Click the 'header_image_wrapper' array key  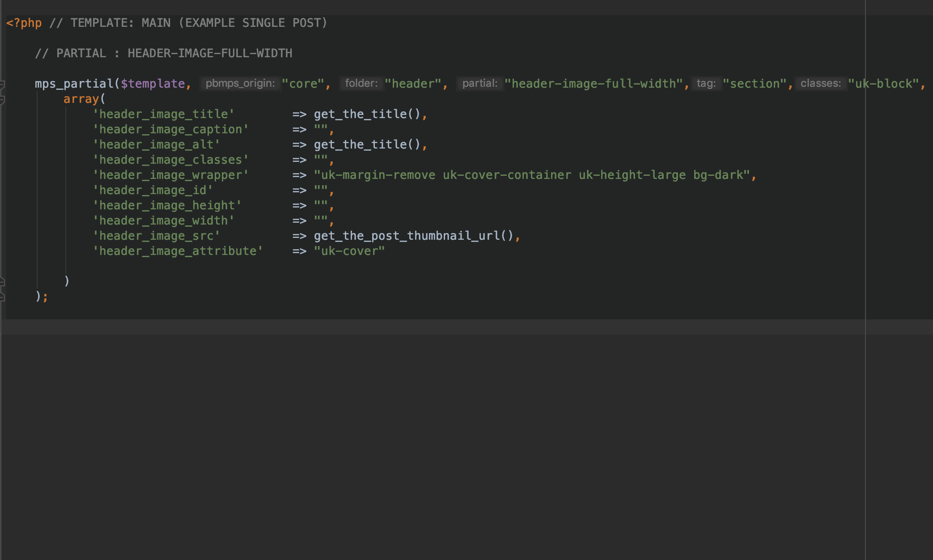pos(171,175)
